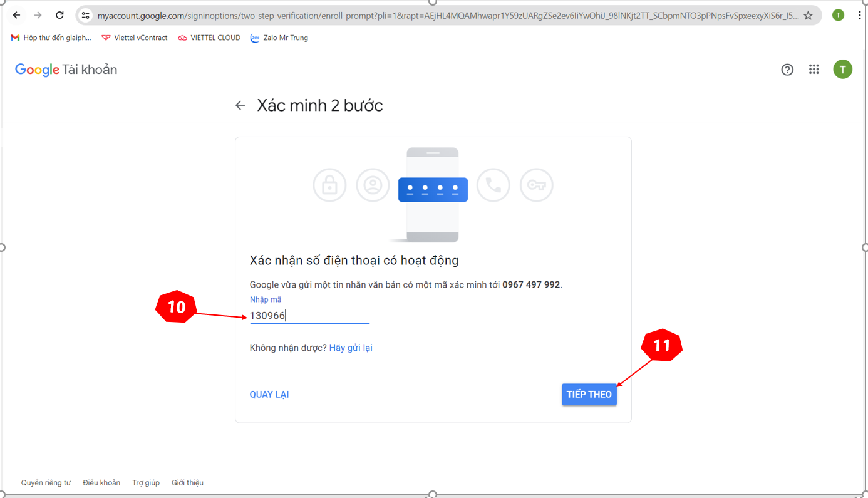The image size is (868, 498).
Task: Bookmark this page with the star icon
Action: [809, 16]
